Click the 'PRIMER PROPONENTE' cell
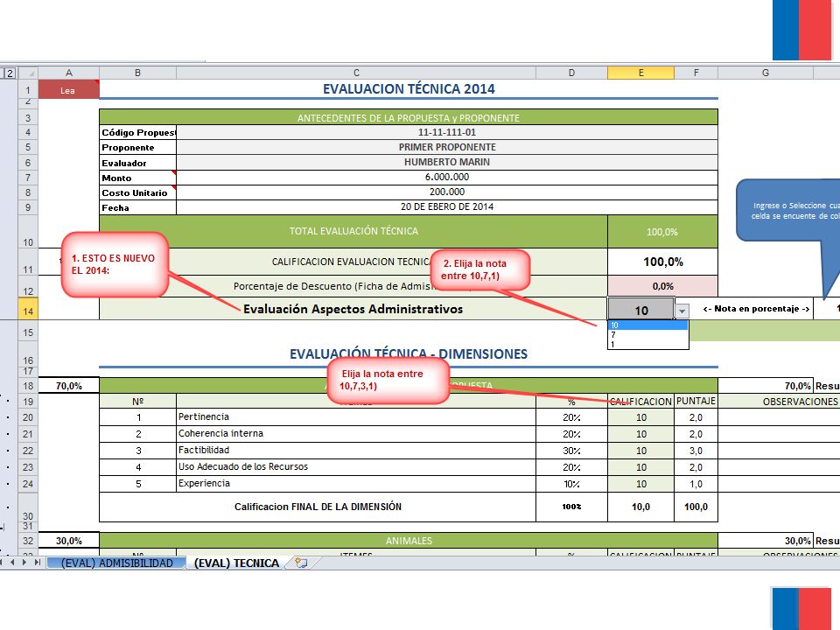The width and height of the screenshot is (840, 630). click(x=447, y=147)
